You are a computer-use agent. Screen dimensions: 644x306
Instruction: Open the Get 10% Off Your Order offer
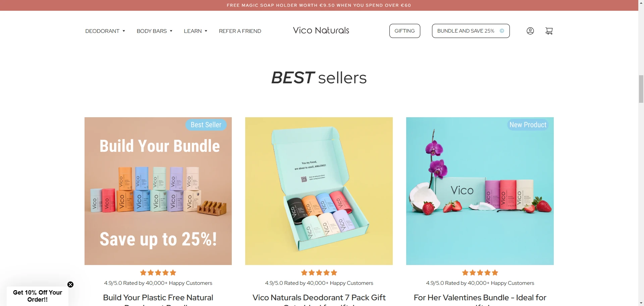(38, 296)
